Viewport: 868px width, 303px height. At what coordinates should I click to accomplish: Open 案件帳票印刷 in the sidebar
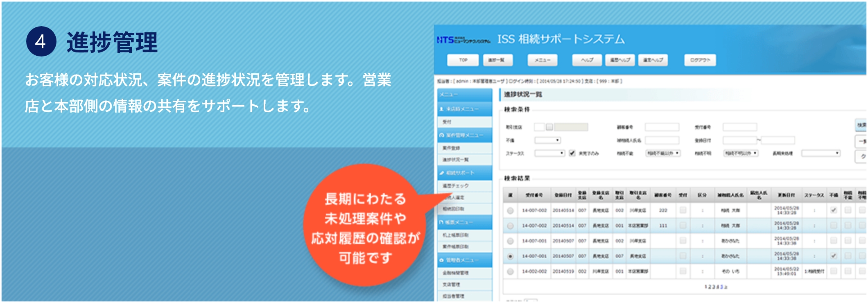point(465,247)
